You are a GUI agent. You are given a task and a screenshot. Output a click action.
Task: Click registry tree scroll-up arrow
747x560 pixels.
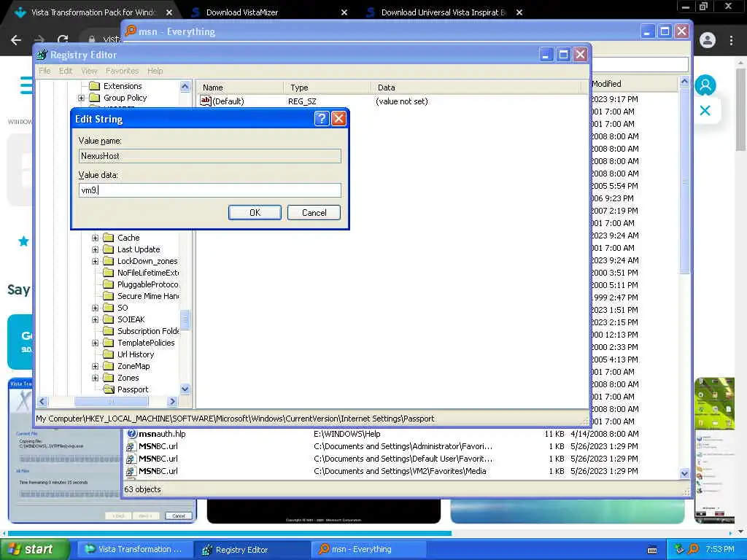185,86
